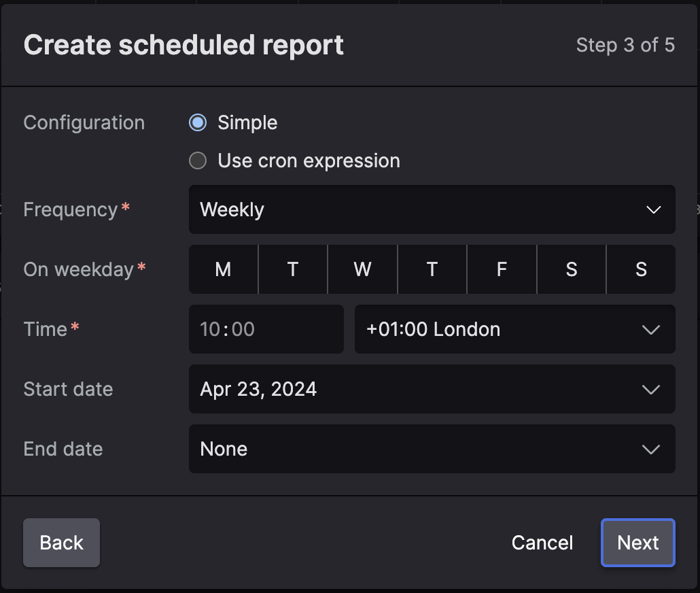The width and height of the screenshot is (700, 593).
Task: Select the Simple configuration radio button
Action: [x=198, y=123]
